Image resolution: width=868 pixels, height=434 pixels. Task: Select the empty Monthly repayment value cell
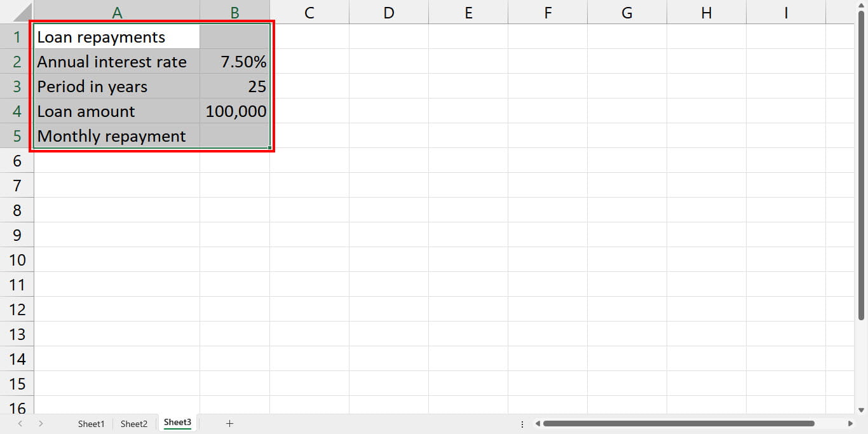coord(234,135)
